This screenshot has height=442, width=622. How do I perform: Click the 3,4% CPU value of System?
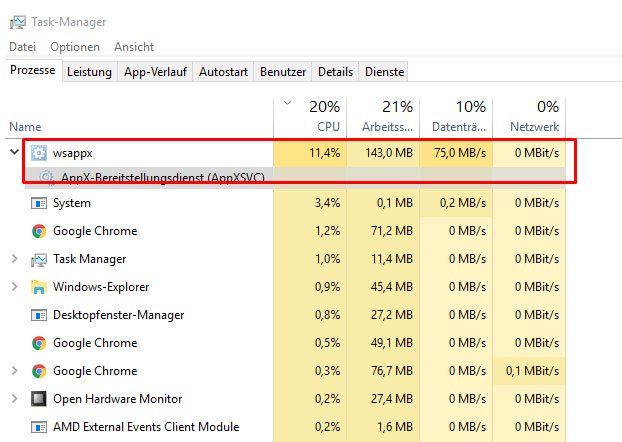tap(327, 203)
